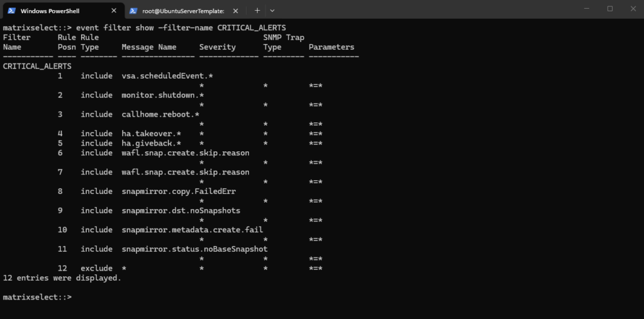The width and height of the screenshot is (644, 319).
Task: Click the '12 entries were displayed.' line
Action: click(62, 278)
